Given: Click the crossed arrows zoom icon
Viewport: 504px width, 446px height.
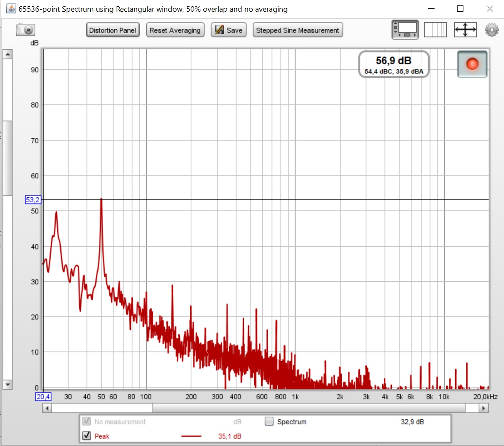Looking at the screenshot, I should [x=465, y=30].
